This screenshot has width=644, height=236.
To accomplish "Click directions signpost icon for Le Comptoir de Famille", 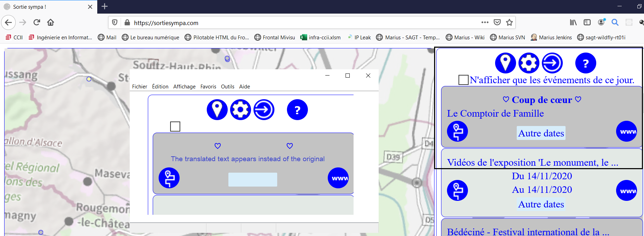I will coord(457,131).
